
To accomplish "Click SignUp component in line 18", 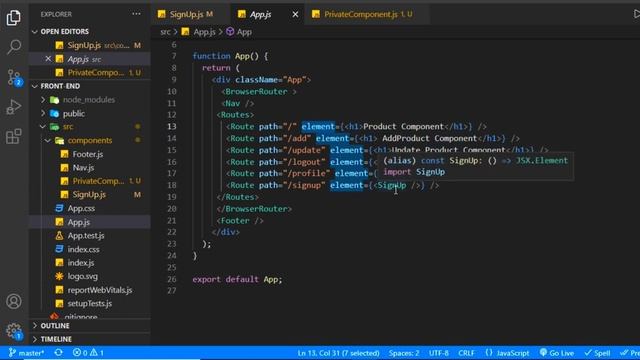I will click(x=392, y=185).
